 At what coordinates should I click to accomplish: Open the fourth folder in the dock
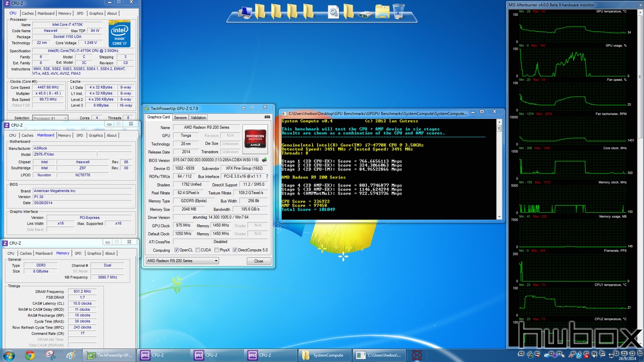coord(308,11)
